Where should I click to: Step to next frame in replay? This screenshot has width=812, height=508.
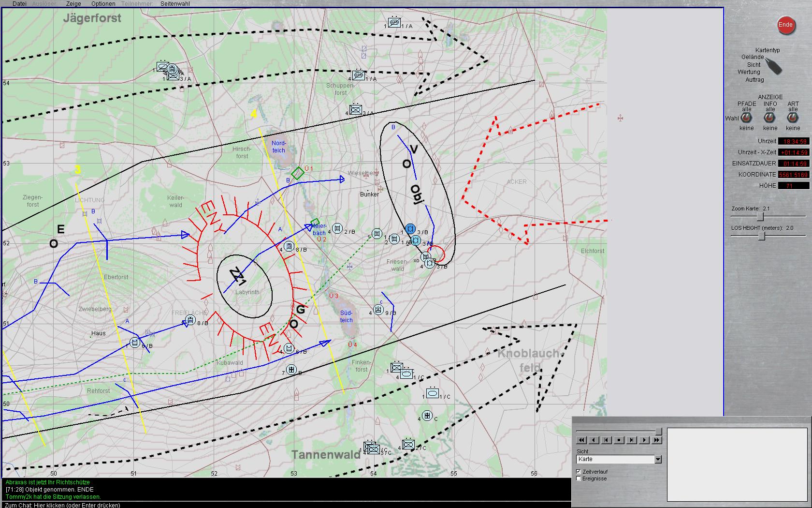(x=632, y=440)
